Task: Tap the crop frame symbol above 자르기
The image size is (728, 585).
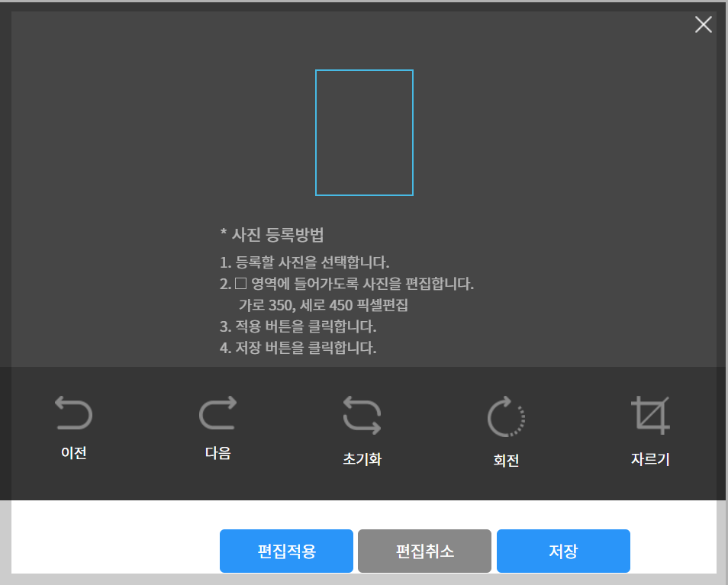Action: [649, 414]
